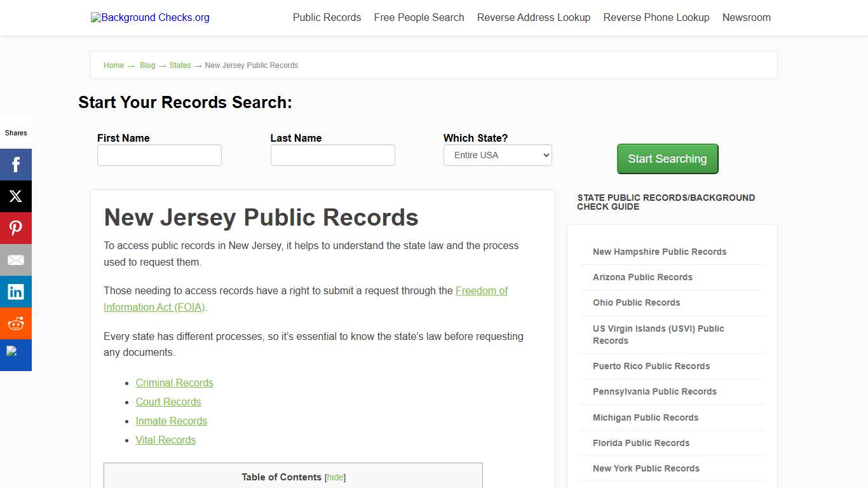Viewport: 868px width, 488px height.
Task: Open Reverse Phone Lookup
Action: coord(656,17)
